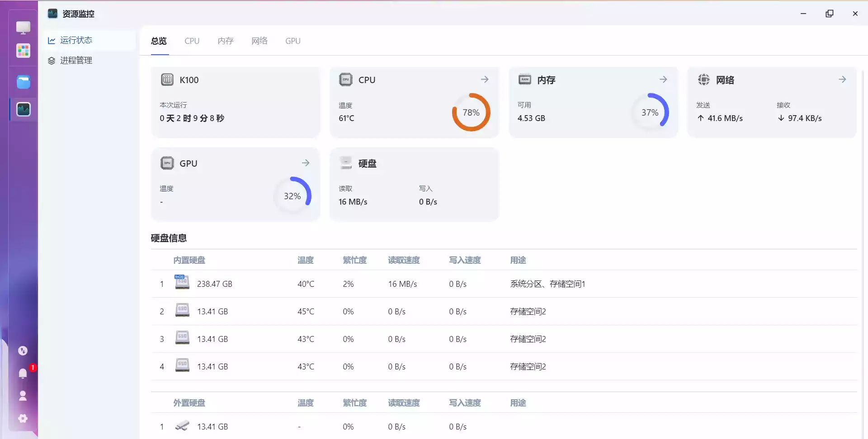Screen dimensions: 868x439
Task: Select 运行状态 in the sidebar
Action: point(90,40)
